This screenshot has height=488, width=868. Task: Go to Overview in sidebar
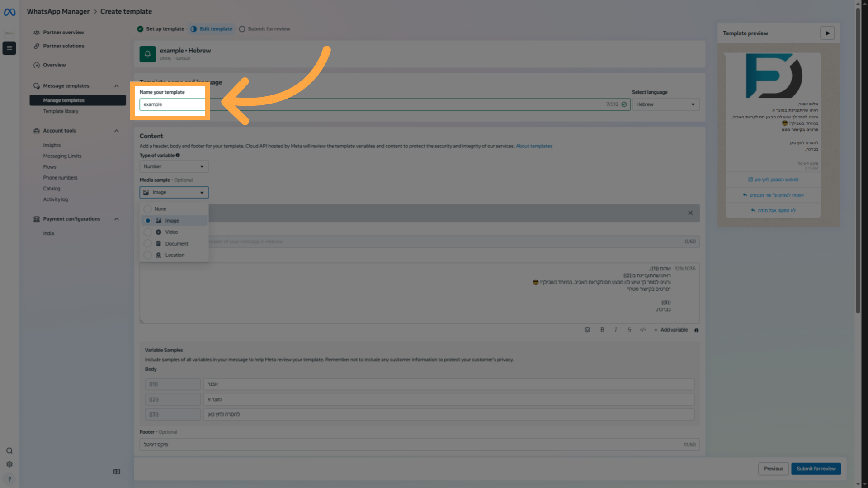[54, 65]
